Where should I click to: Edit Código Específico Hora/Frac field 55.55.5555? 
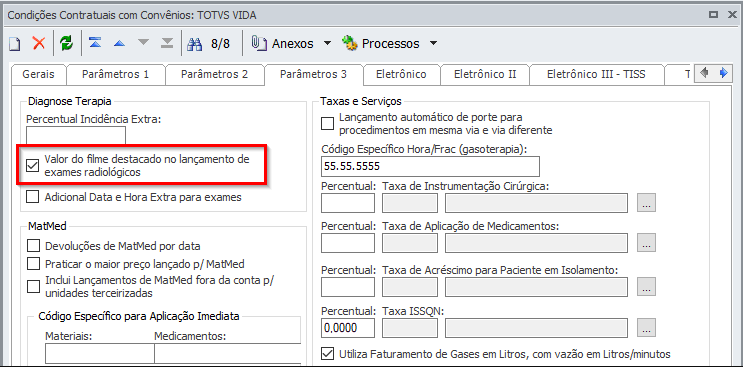point(430,166)
